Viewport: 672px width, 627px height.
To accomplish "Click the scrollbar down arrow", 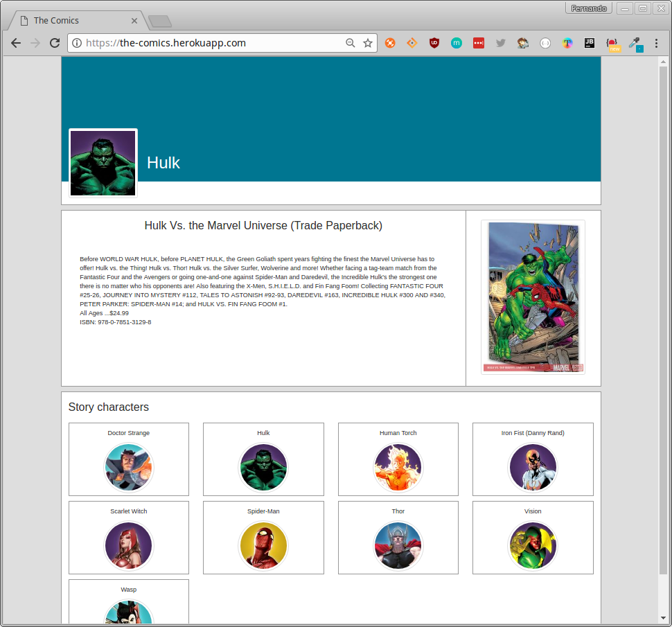I will point(663,618).
